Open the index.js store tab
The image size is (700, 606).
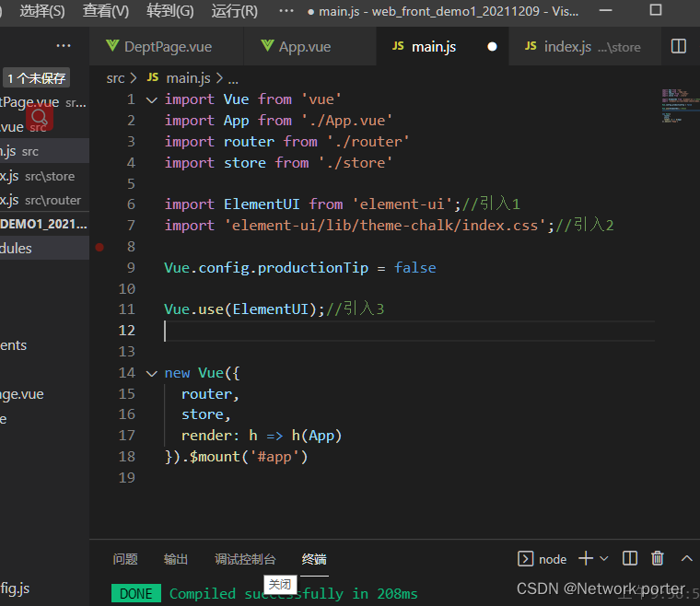click(585, 46)
